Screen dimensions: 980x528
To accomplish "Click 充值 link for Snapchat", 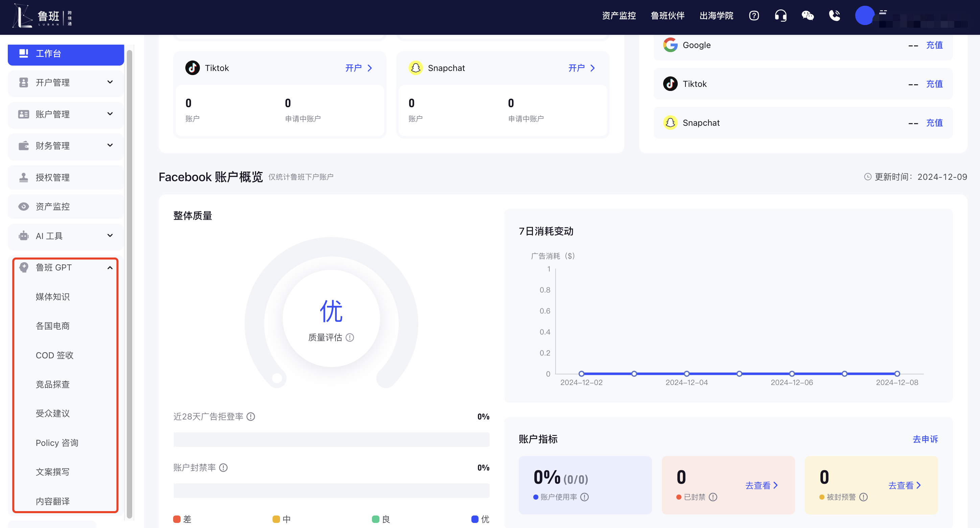I will (934, 123).
